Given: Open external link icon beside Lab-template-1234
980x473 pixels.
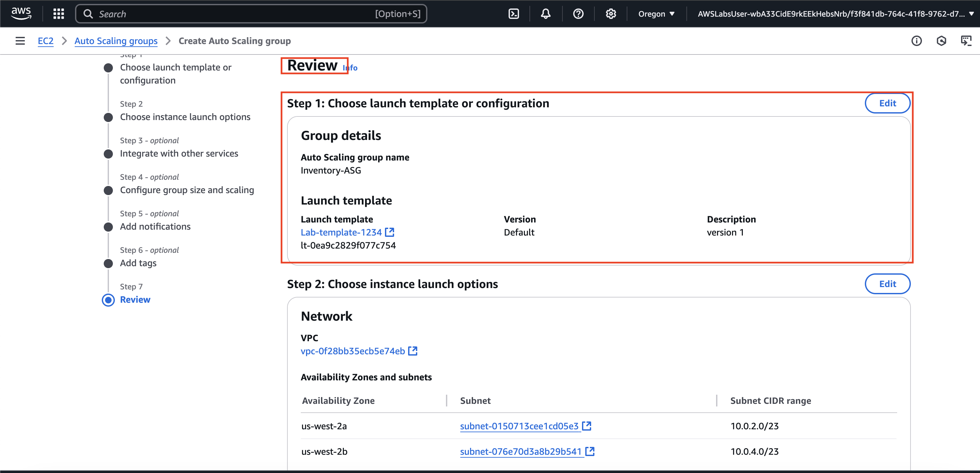Looking at the screenshot, I should [x=390, y=232].
